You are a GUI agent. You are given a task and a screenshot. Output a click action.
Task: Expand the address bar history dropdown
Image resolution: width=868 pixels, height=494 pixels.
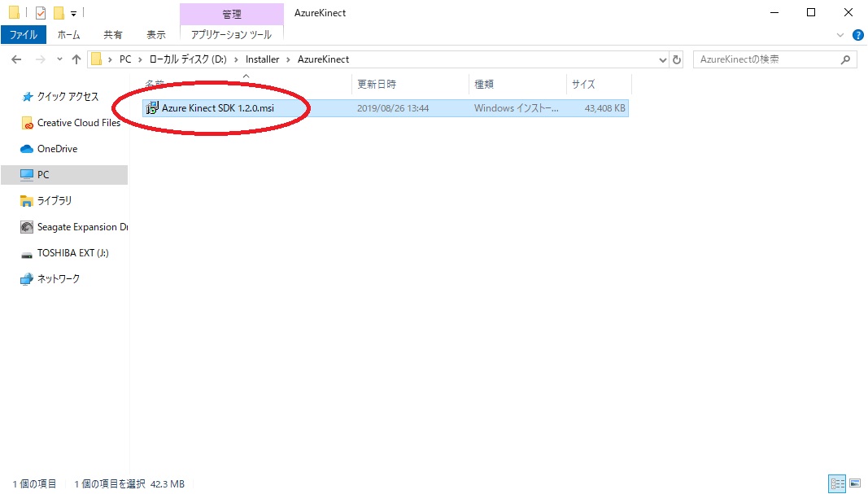point(663,59)
